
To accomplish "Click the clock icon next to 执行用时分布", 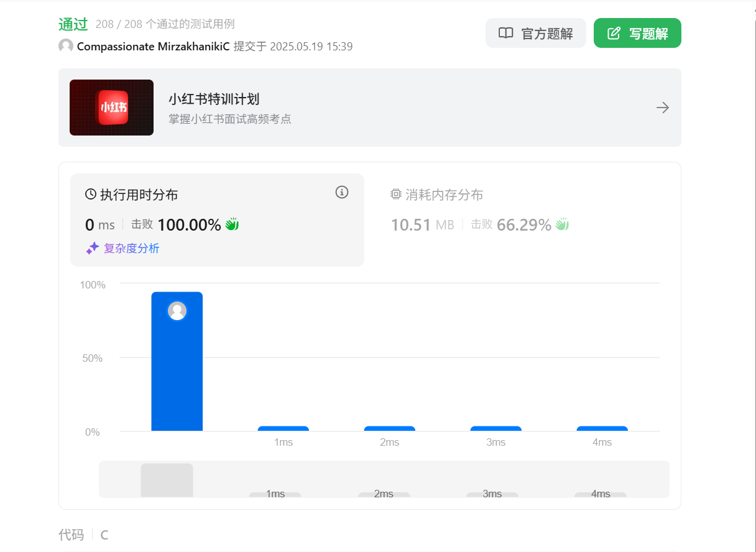I will [91, 195].
